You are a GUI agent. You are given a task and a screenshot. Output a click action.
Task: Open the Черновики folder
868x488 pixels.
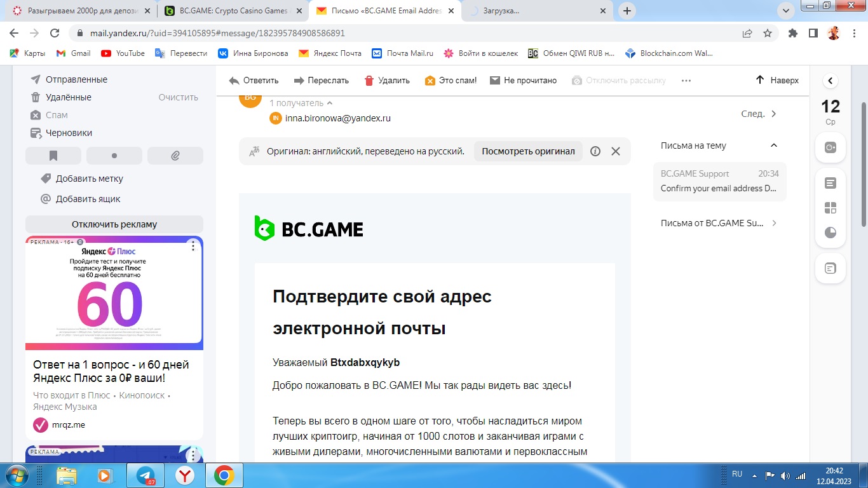[x=69, y=133]
